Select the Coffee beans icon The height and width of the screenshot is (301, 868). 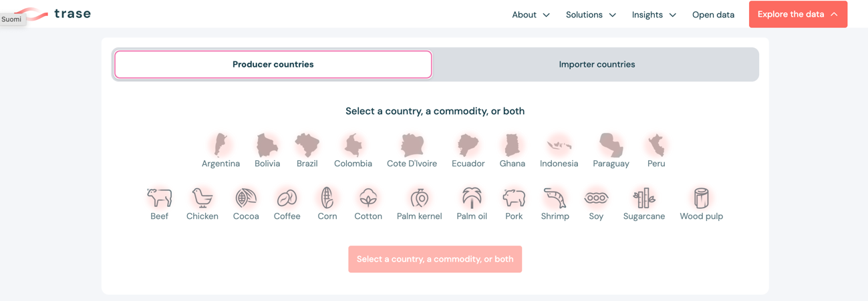(x=287, y=198)
